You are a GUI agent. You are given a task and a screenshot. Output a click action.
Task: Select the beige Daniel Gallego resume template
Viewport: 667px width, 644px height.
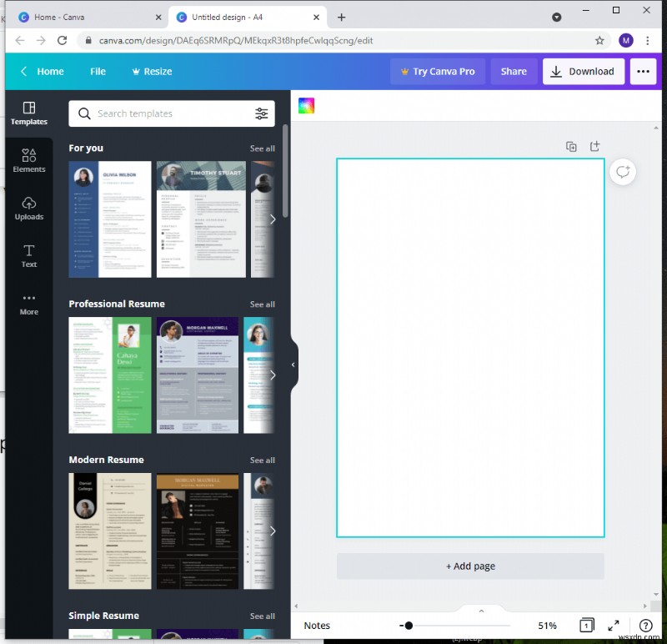point(110,531)
